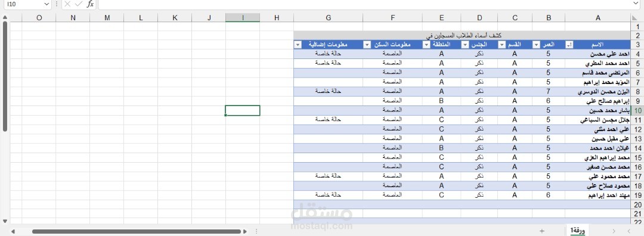
Task: Open the filter dropdown for الاسم column
Action: pyautogui.click(x=569, y=45)
